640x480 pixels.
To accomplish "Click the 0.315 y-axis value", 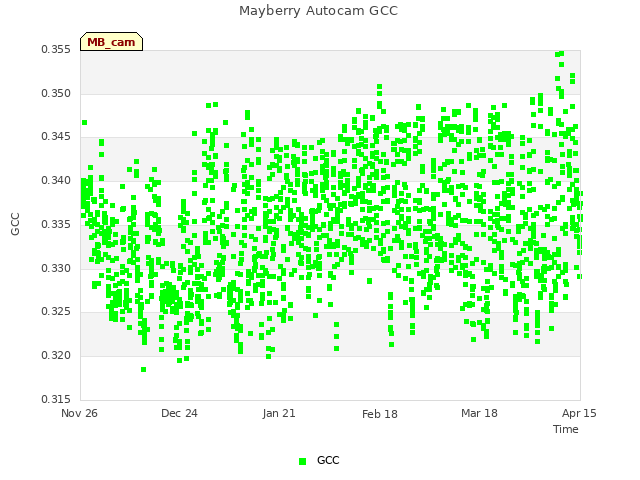I will click(x=56, y=399).
